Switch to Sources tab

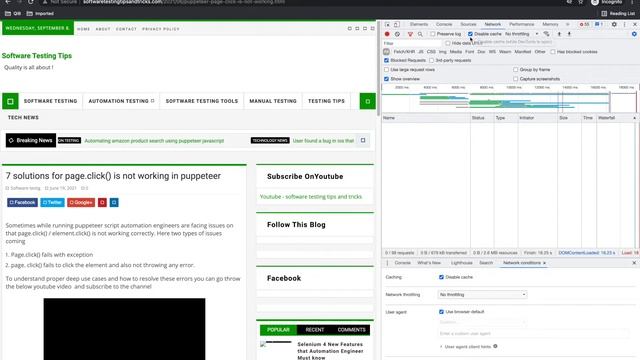[468, 24]
